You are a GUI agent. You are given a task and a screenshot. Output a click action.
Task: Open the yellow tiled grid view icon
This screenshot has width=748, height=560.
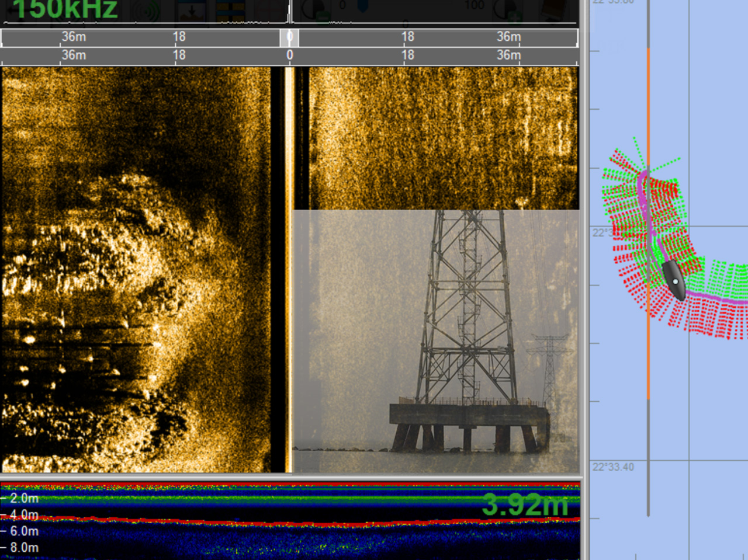tap(230, 11)
